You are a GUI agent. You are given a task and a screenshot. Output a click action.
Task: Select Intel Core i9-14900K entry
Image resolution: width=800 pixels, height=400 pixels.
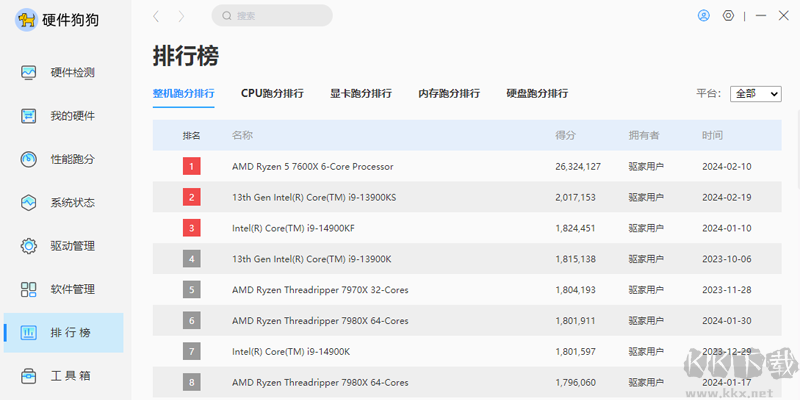tap(291, 352)
